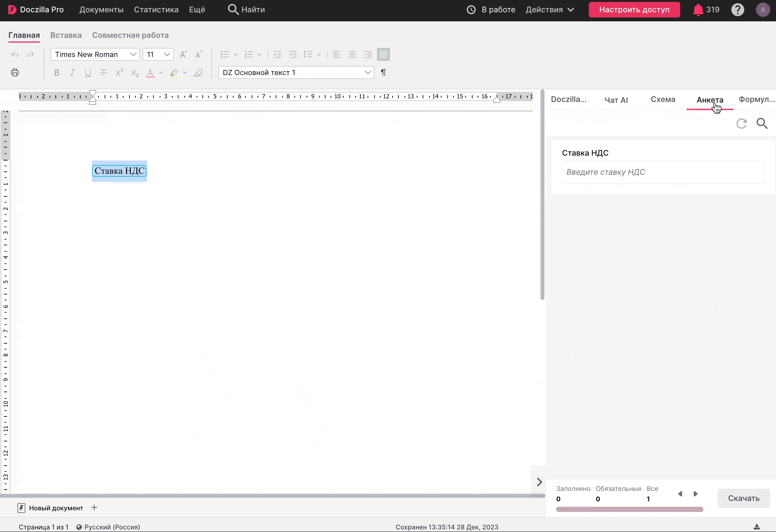Toggle bold formatting
This screenshot has width=776, height=532.
pyautogui.click(x=57, y=73)
